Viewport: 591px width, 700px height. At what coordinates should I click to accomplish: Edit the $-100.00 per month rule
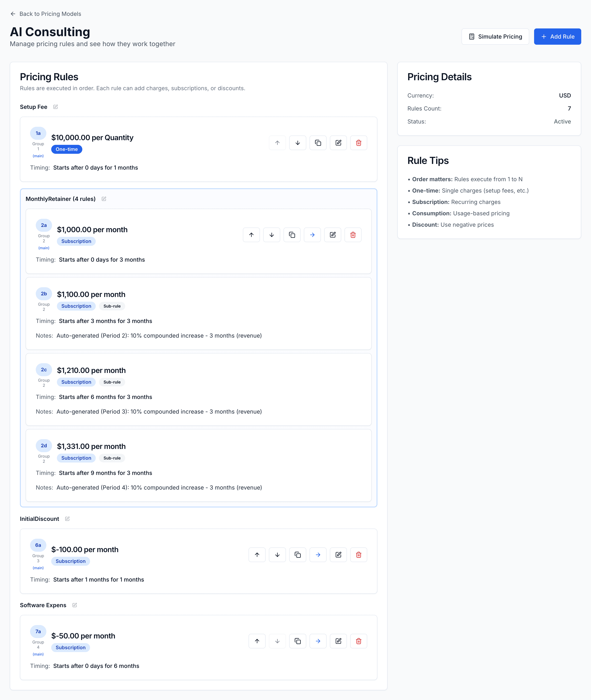tap(338, 555)
